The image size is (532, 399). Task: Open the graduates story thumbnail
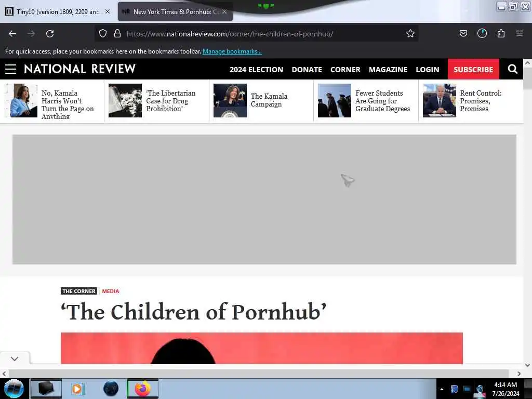pyautogui.click(x=334, y=100)
